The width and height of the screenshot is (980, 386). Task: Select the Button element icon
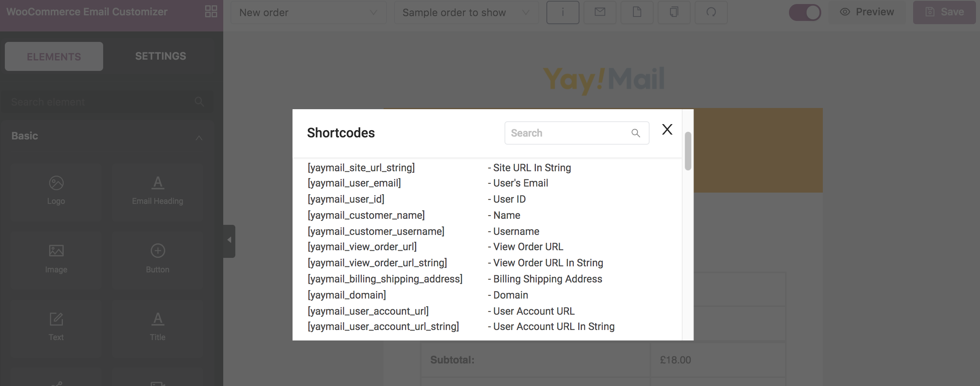pyautogui.click(x=158, y=251)
